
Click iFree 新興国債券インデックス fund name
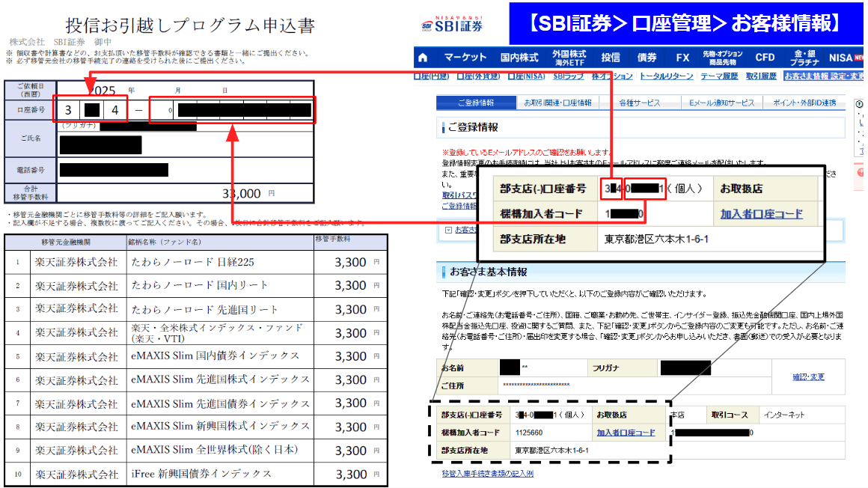(201, 474)
